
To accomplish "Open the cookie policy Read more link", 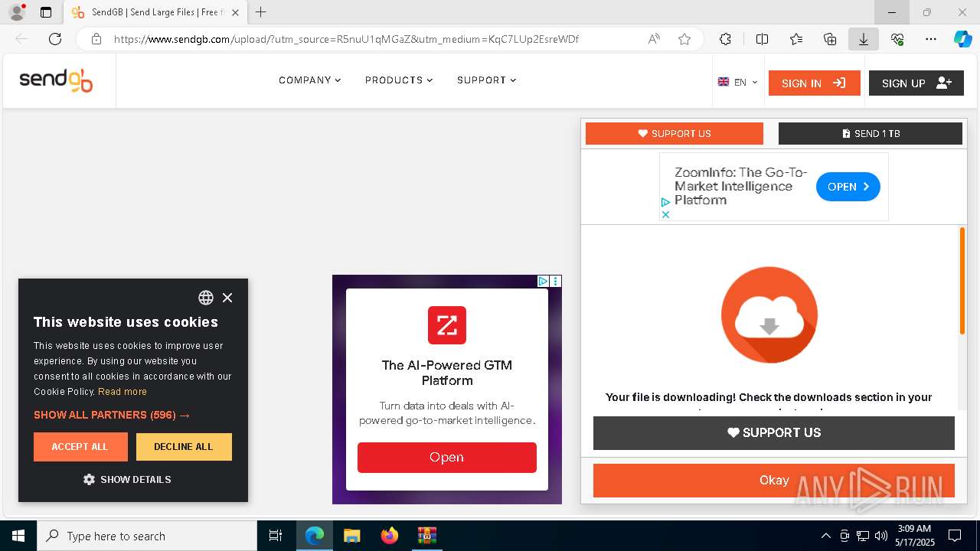I will tap(122, 391).
